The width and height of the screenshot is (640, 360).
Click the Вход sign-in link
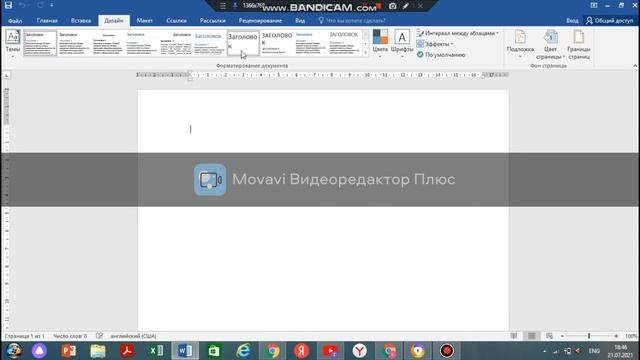coord(572,20)
